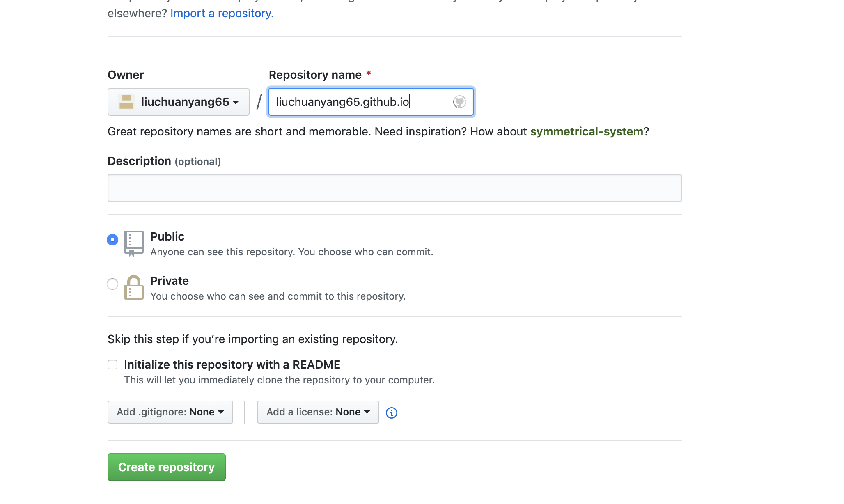Focus the Repository name input field
The image size is (844, 504).
click(371, 102)
